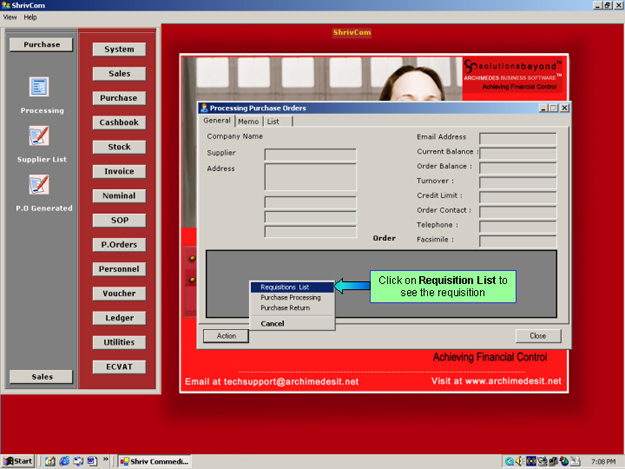Open the Supplier List icon
The image size is (625, 469).
tap(39, 135)
